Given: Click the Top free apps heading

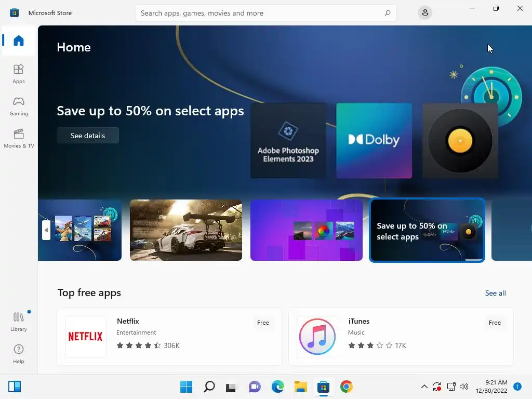Looking at the screenshot, I should tap(89, 292).
